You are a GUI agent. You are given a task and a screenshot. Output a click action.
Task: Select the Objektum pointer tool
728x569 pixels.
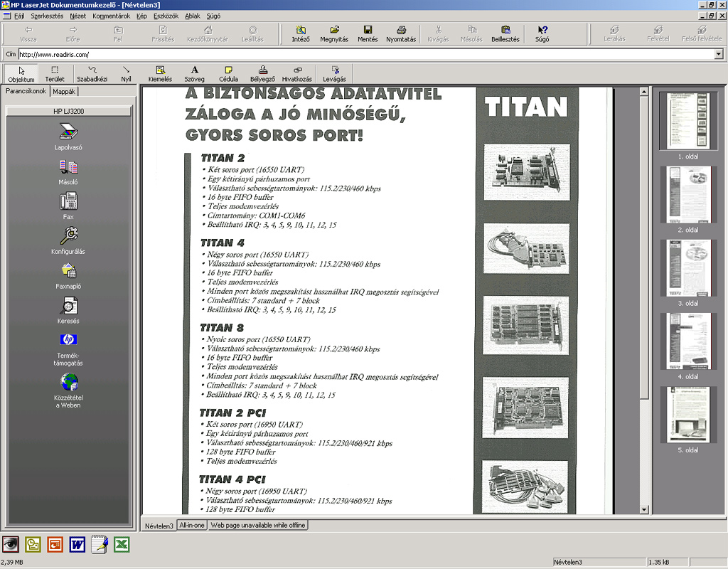[x=21, y=74]
